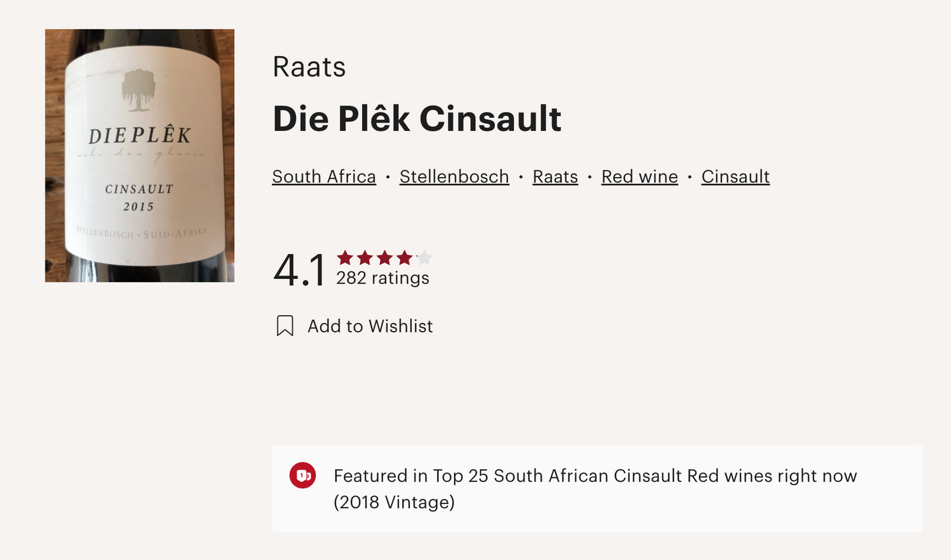Open the Featured in Top 25 banner
This screenshot has height=560, width=951.
click(596, 476)
